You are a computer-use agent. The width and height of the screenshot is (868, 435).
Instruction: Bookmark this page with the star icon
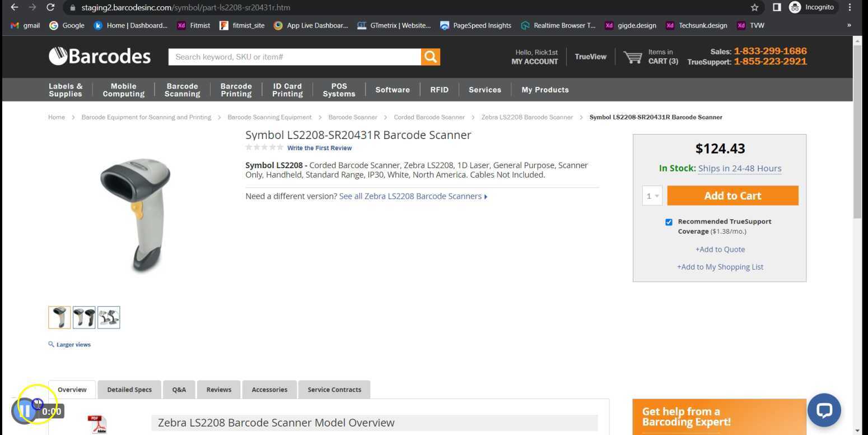click(754, 7)
